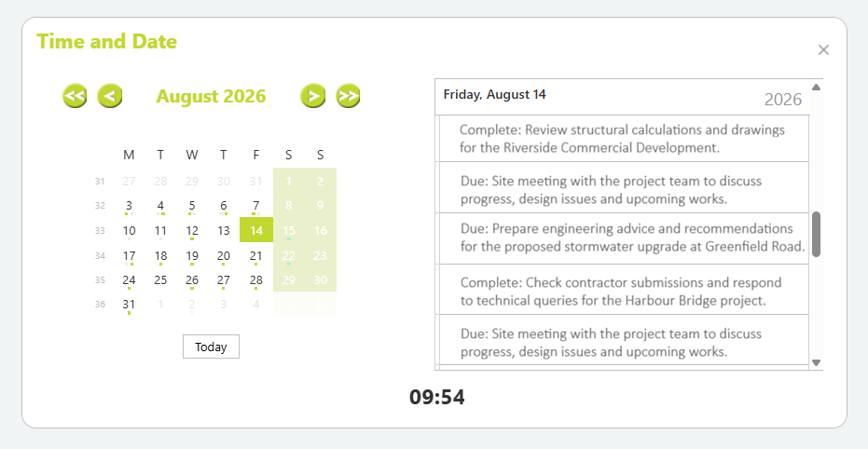Select August 14 in the calendar
The image size is (868, 449).
tap(256, 230)
